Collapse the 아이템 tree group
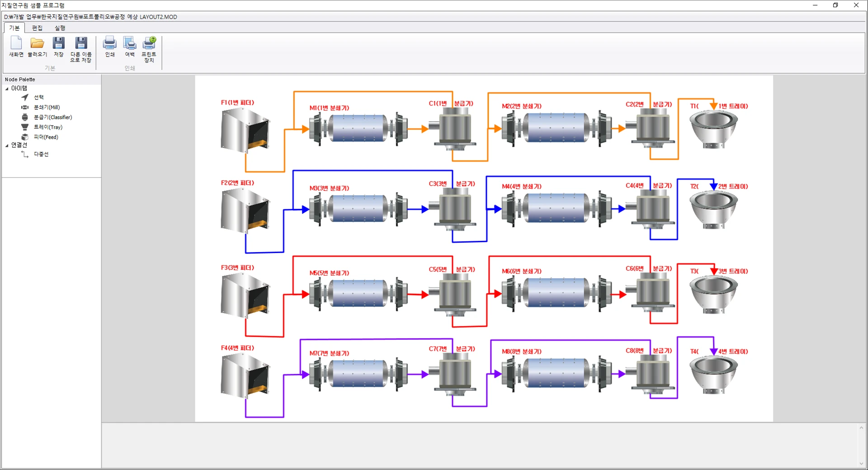 tap(7, 89)
